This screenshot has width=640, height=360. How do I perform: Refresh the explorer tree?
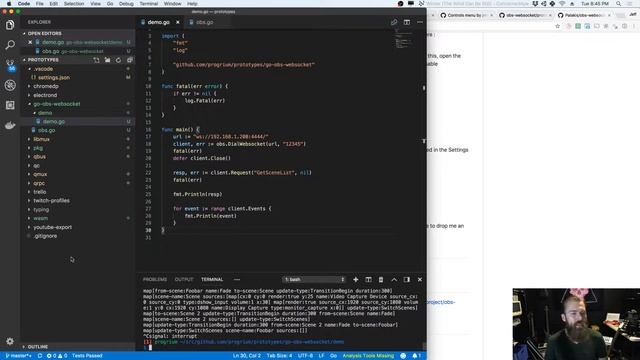[x=118, y=60]
